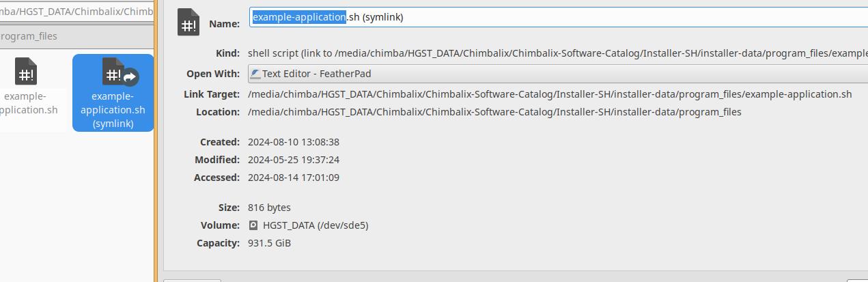Click the Created date value
The height and width of the screenshot is (282, 868).
[294, 142]
